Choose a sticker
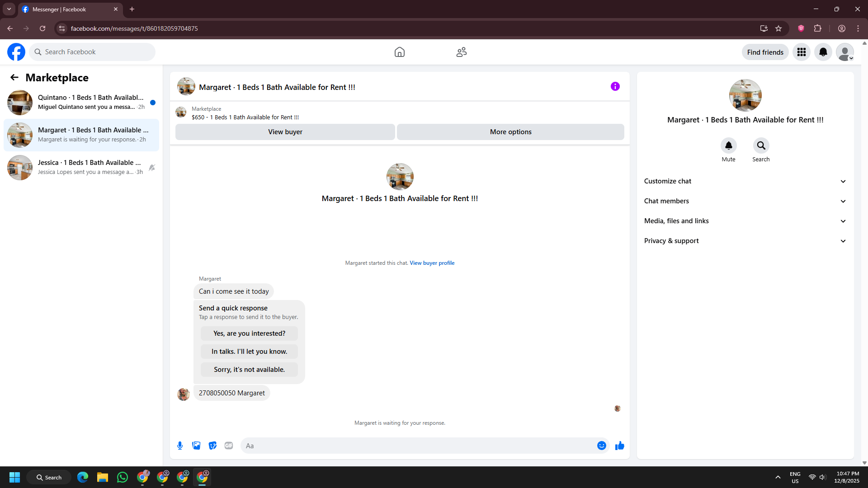 click(x=212, y=446)
